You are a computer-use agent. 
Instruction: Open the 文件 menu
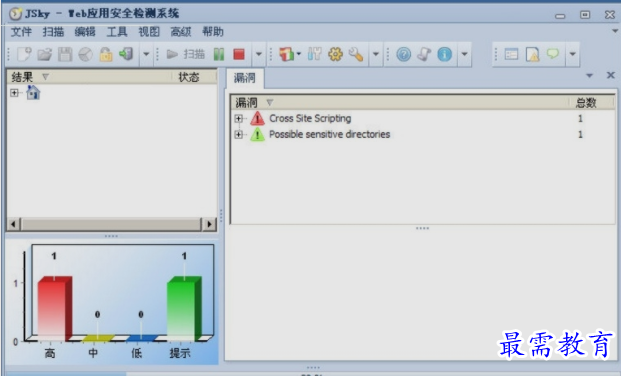point(21,32)
